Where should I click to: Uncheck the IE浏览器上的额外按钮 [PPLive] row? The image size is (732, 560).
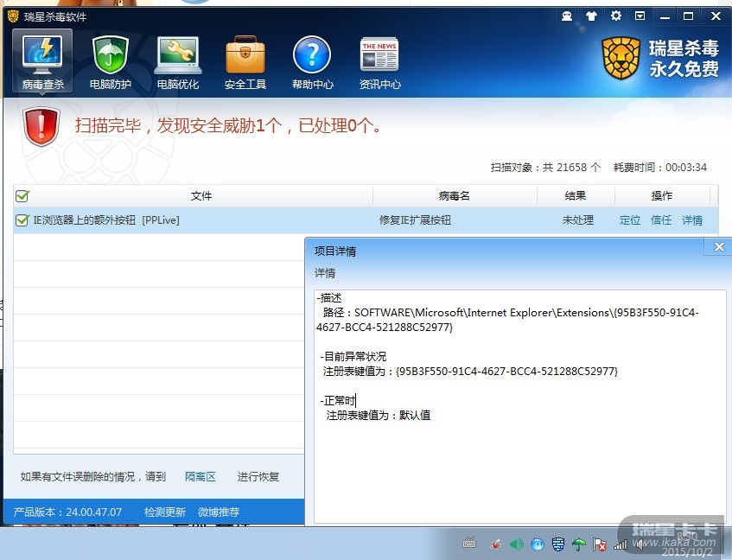tap(22, 220)
